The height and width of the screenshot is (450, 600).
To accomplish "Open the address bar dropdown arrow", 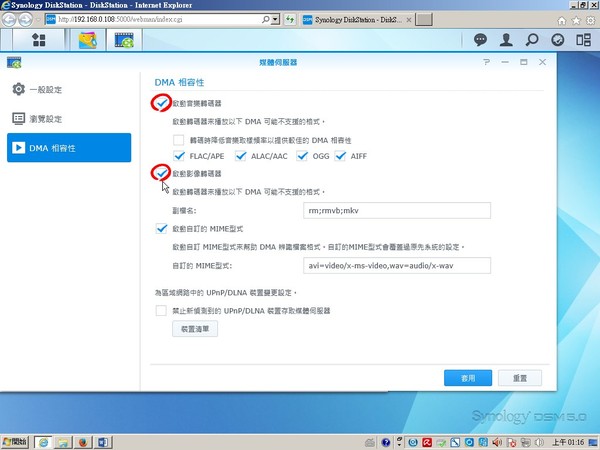I will pos(275,19).
